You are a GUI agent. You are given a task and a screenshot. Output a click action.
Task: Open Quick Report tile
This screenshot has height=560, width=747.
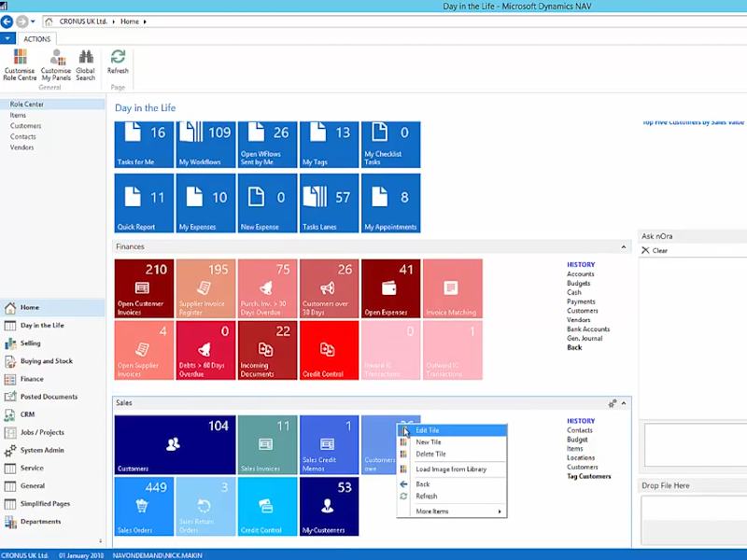[x=145, y=203]
